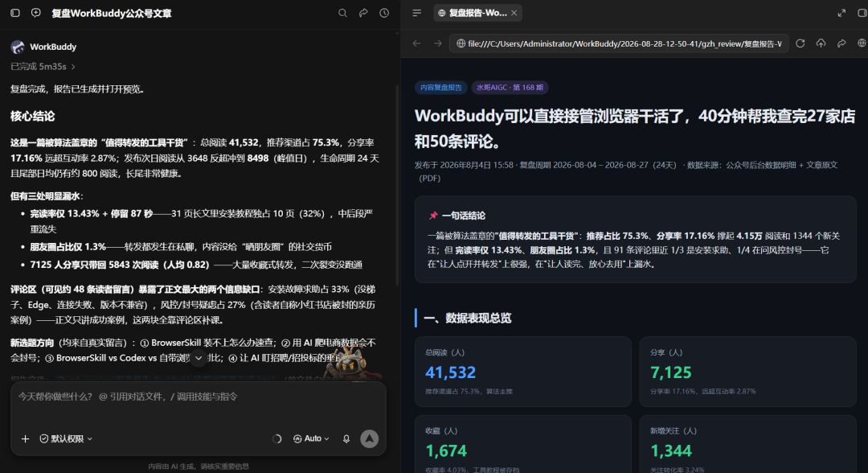Close the 复盘报告 preview tab
The width and height of the screenshot is (868, 473).
pos(514,13)
